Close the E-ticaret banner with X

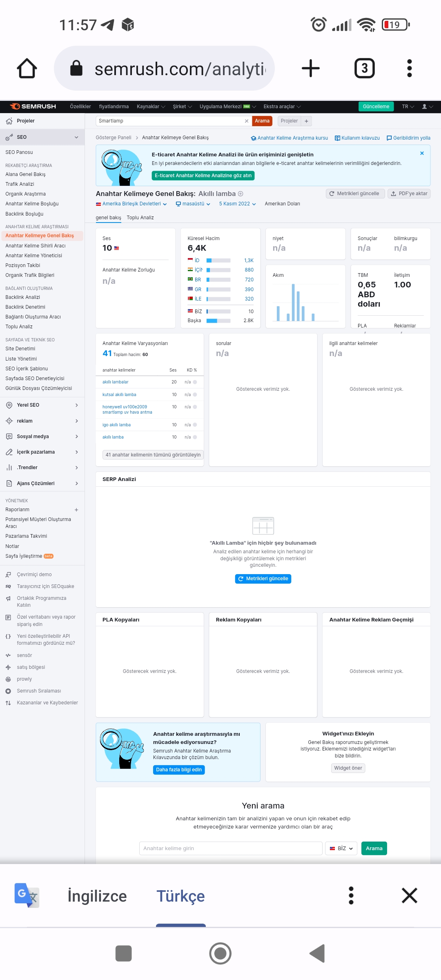[x=422, y=153]
